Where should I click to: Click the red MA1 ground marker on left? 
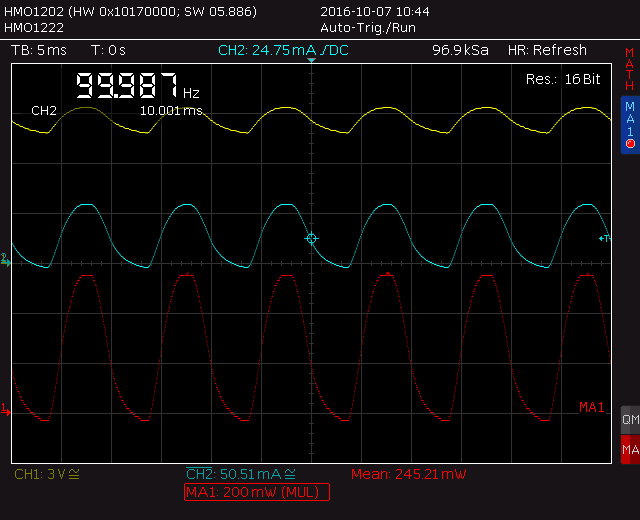(x=5, y=409)
